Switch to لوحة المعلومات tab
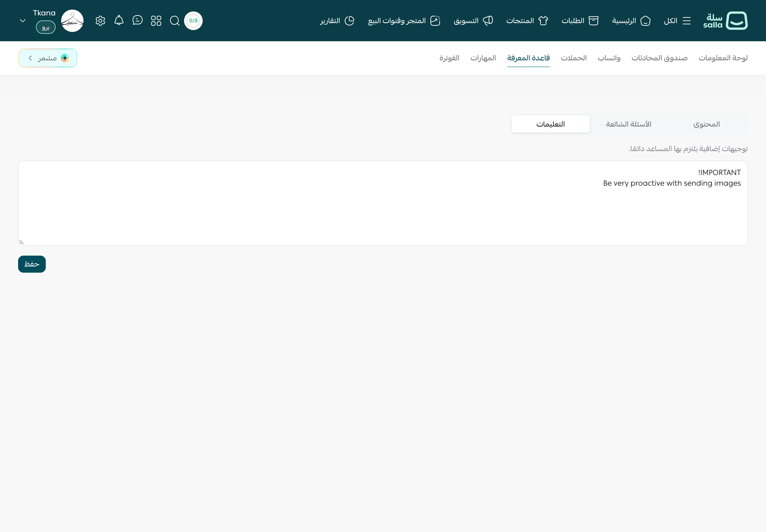Viewport: 766px width, 532px height. coord(723,58)
